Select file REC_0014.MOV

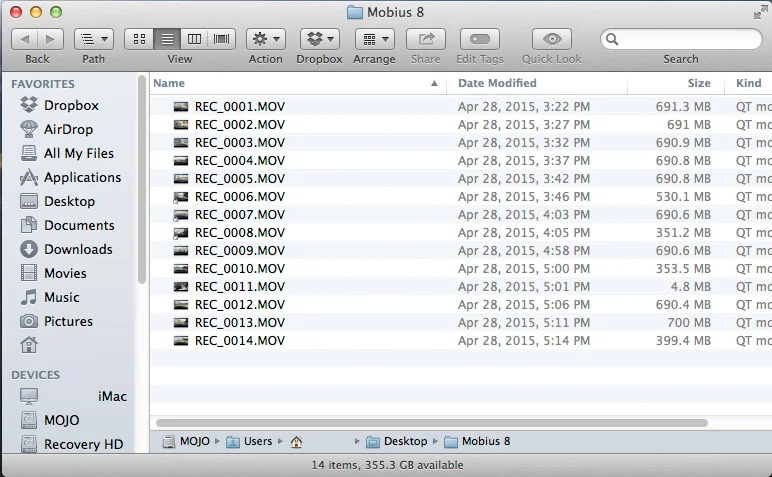click(x=239, y=341)
